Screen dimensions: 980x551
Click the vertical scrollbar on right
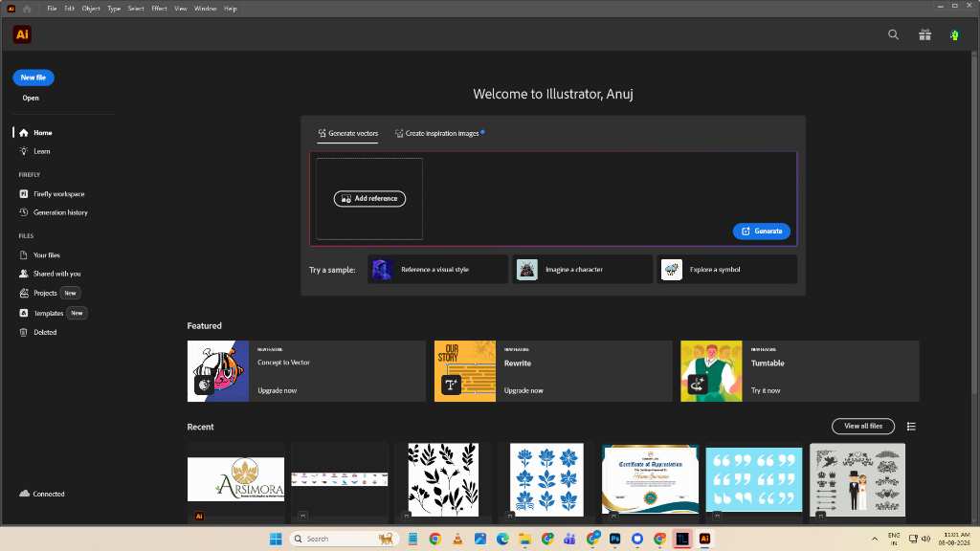(x=973, y=222)
